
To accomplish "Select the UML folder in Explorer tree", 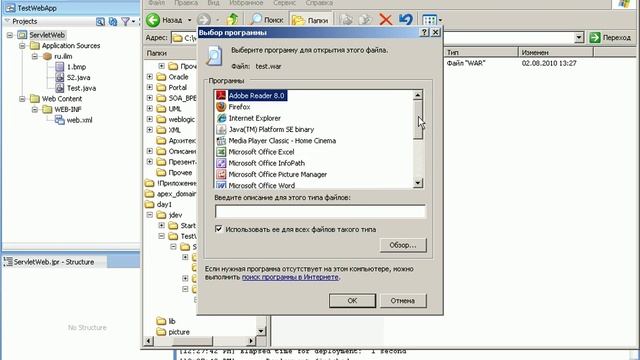I will click(169, 109).
